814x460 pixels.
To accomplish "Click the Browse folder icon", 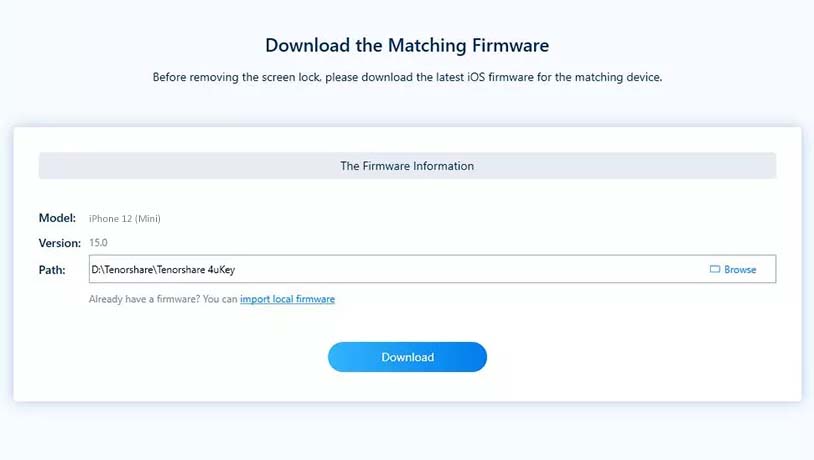I will coord(715,269).
